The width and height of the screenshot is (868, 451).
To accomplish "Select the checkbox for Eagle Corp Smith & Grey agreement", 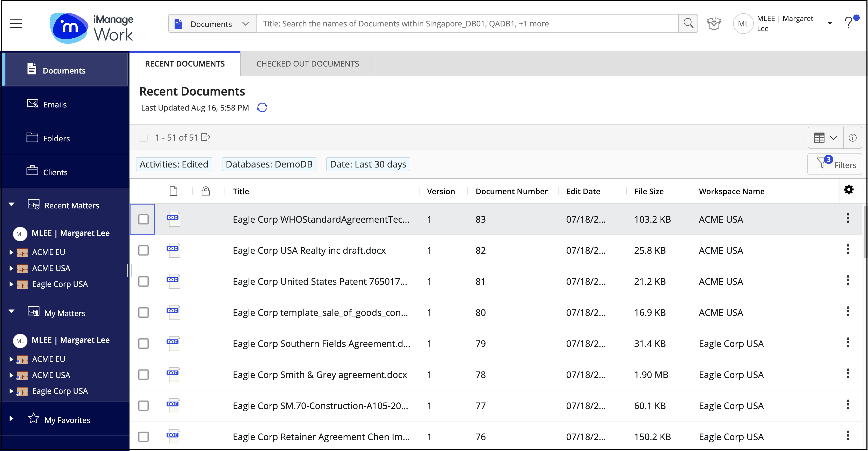I will (143, 375).
